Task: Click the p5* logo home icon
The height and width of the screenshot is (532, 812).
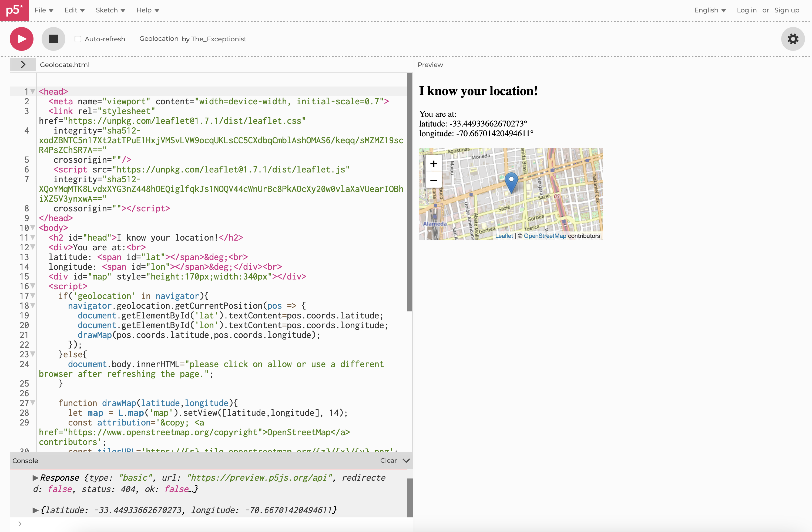Action: [x=14, y=10]
